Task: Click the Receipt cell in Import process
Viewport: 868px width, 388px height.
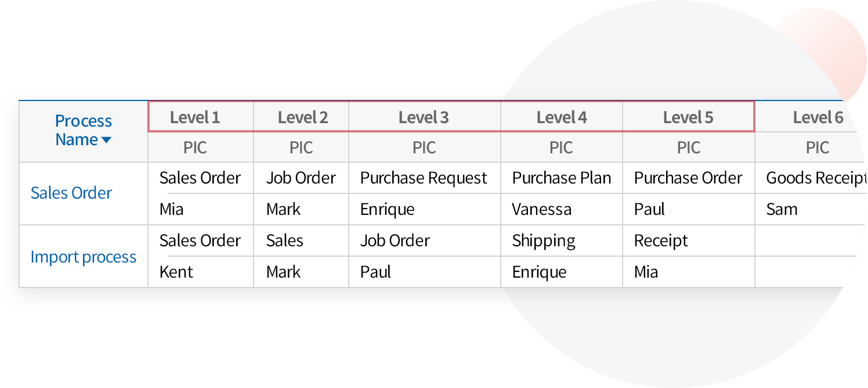Action: pyautogui.click(x=661, y=240)
